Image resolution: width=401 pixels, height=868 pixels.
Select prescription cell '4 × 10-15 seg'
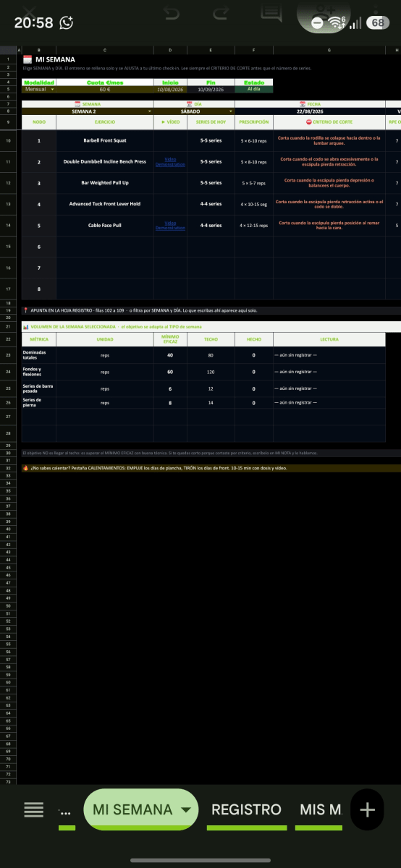[x=254, y=204]
